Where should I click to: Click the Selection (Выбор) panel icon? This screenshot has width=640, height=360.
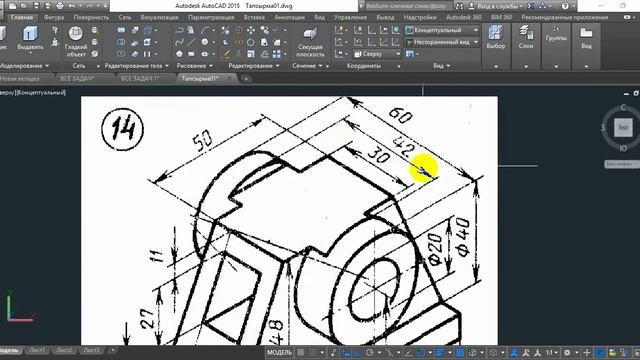pyautogui.click(x=496, y=33)
